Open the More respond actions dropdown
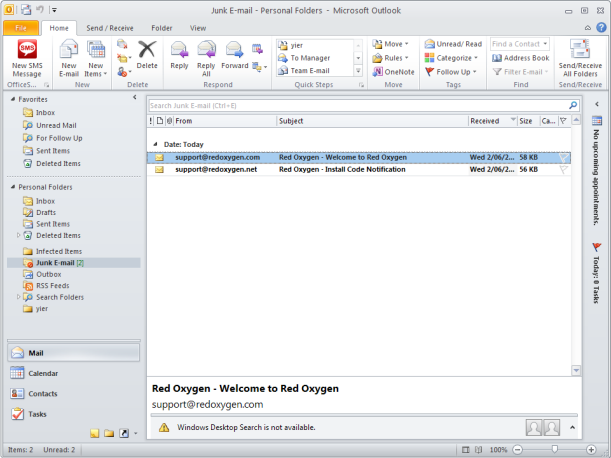The width and height of the screenshot is (611, 458). pyautogui.click(x=260, y=67)
